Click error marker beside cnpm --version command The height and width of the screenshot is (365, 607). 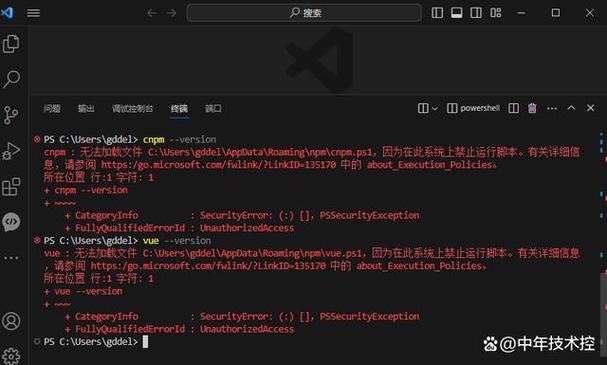pos(37,139)
